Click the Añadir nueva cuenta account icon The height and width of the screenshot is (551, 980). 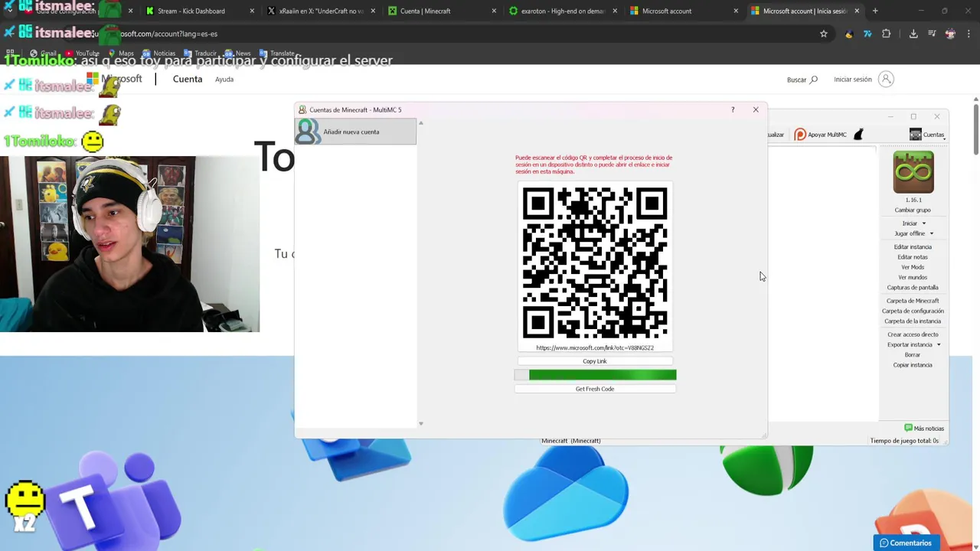pyautogui.click(x=308, y=132)
